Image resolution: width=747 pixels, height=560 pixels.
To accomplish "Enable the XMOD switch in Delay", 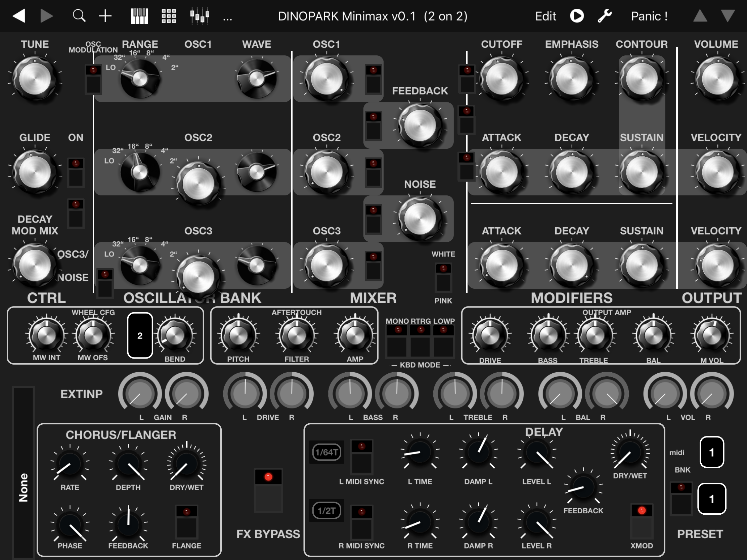I will [x=641, y=521].
